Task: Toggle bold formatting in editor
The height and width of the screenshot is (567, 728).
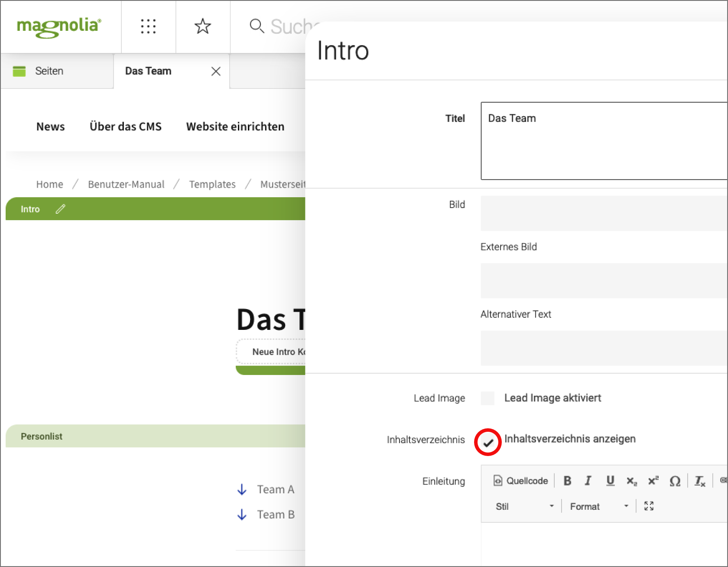Action: [567, 481]
